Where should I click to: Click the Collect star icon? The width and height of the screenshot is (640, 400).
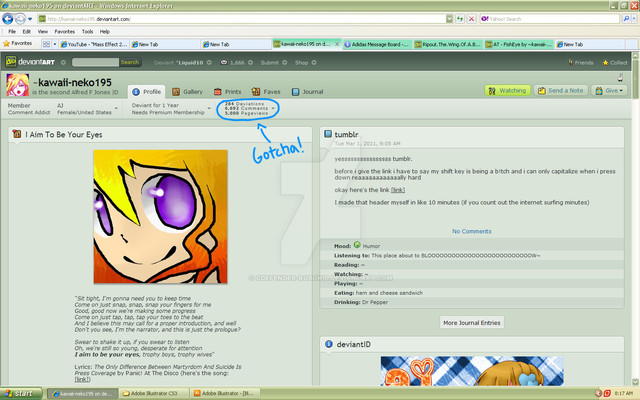(x=605, y=63)
